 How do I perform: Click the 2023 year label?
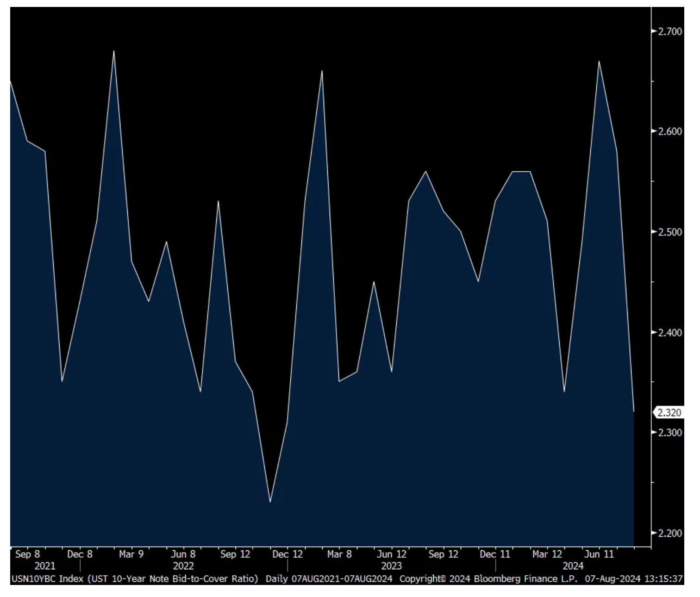coord(391,566)
